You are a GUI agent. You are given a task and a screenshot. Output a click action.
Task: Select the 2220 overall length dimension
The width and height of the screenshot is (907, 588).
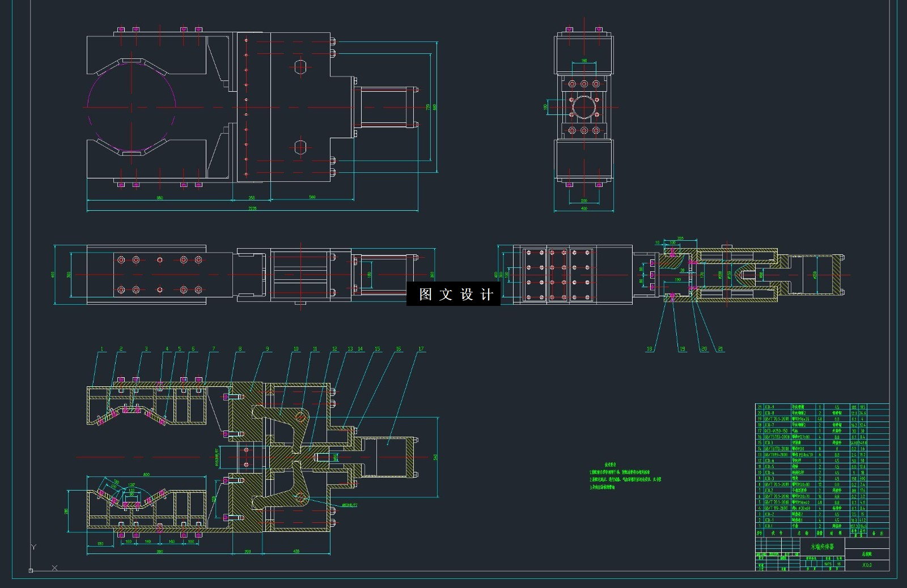coord(252,208)
